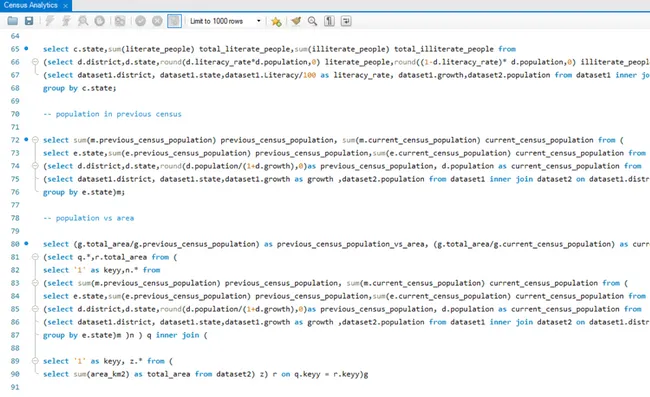650x397 pixels.
Task: Click "select '1' as keyy, z.* from (" line
Action: coord(108,361)
